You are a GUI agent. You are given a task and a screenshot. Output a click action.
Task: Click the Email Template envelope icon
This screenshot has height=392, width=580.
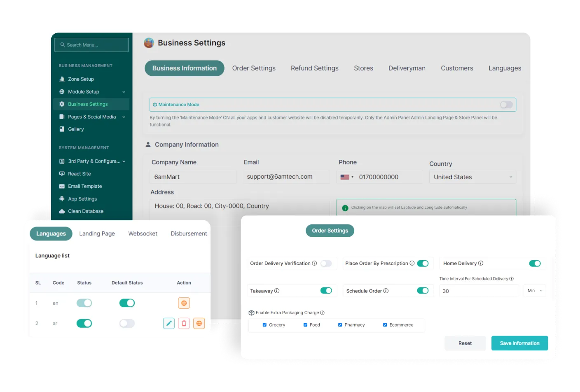click(x=62, y=186)
